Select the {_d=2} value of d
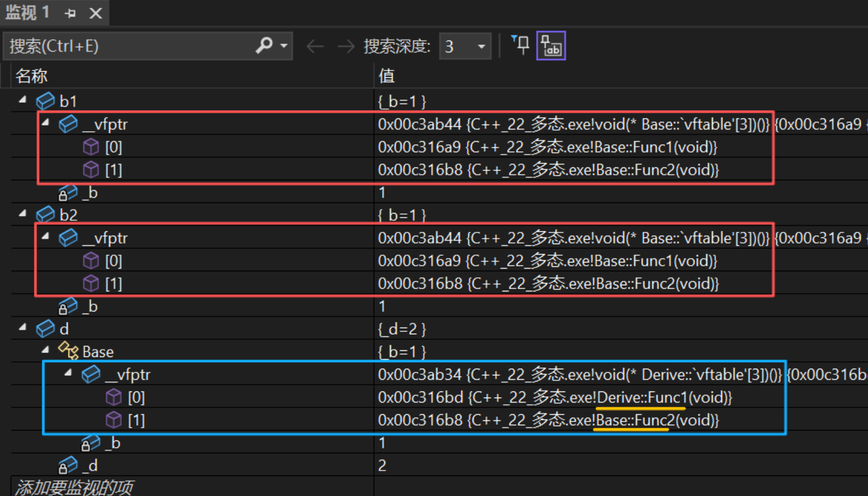The image size is (868, 496). pos(402,329)
